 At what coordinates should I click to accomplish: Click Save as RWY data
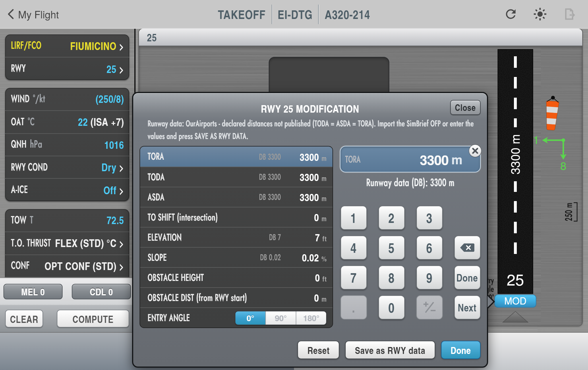click(x=390, y=350)
